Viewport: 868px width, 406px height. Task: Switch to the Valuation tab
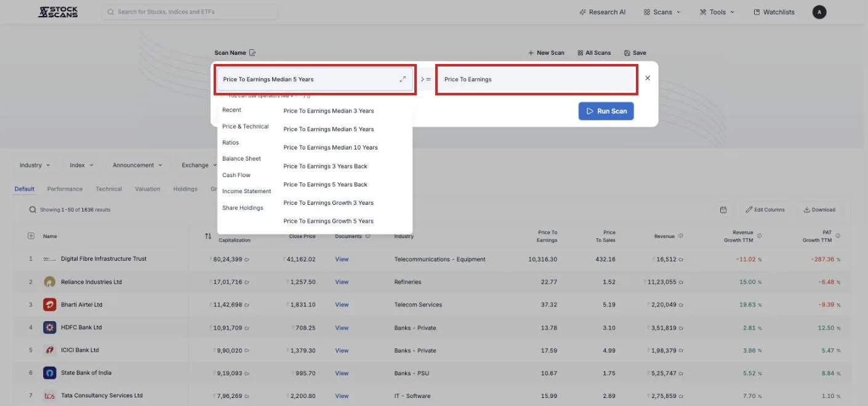[x=148, y=189]
